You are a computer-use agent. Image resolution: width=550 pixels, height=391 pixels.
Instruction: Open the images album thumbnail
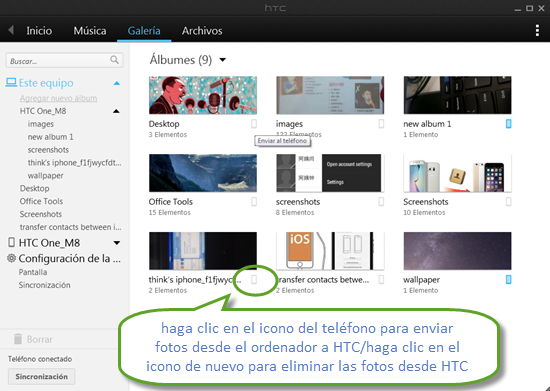[x=330, y=95]
